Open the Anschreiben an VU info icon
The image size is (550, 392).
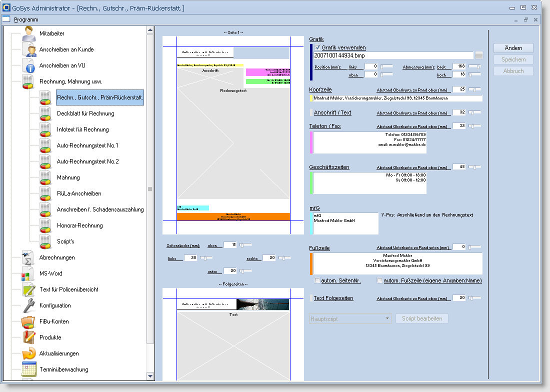click(x=28, y=65)
